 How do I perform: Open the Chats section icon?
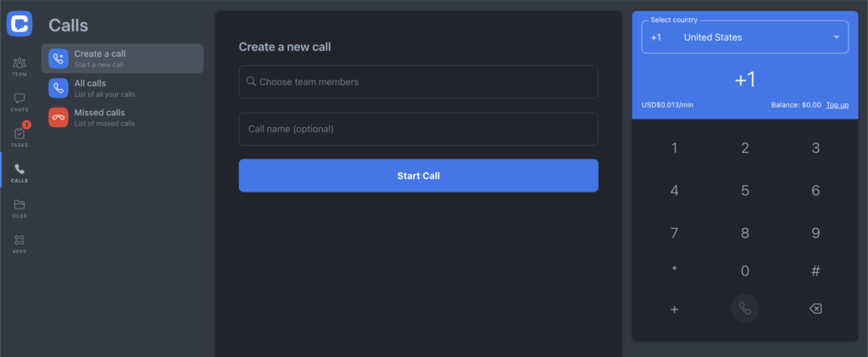pos(19,102)
